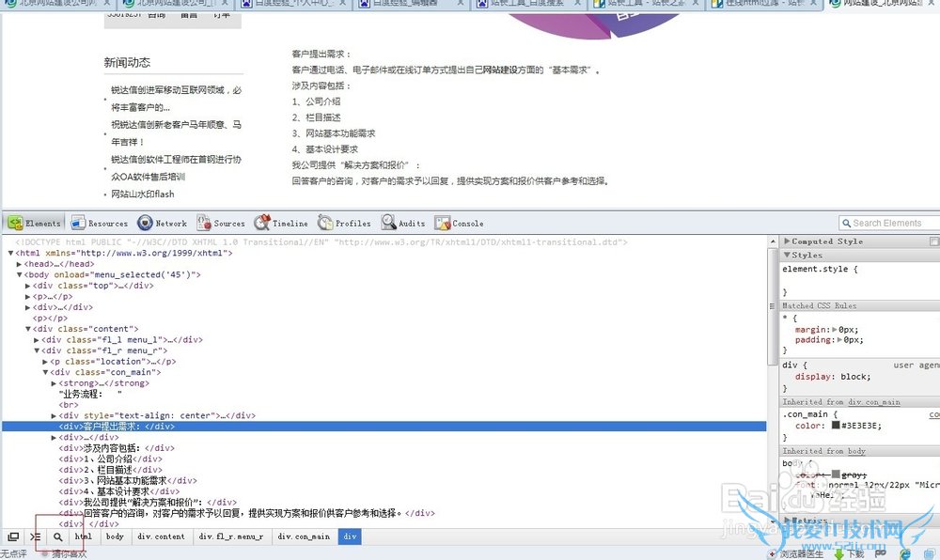Select the highlighted 客户提出需求 div row
The width and height of the screenshot is (940, 560).
384,427
